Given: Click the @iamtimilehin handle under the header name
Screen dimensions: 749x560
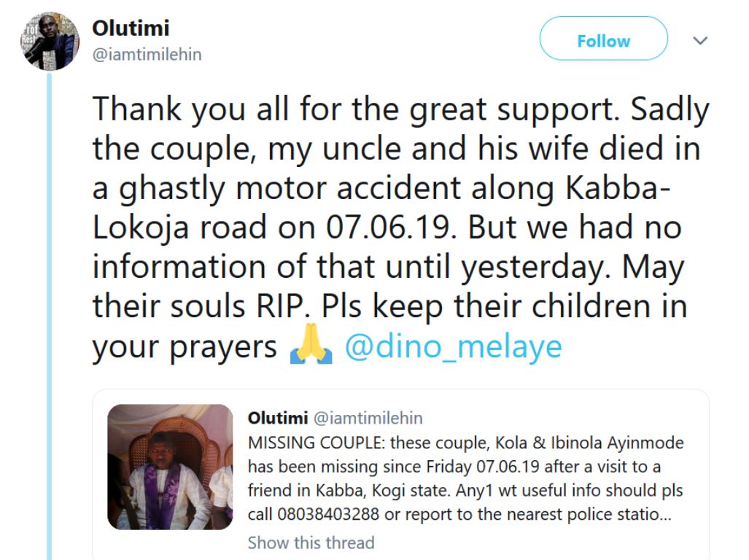Looking at the screenshot, I should (x=147, y=54).
